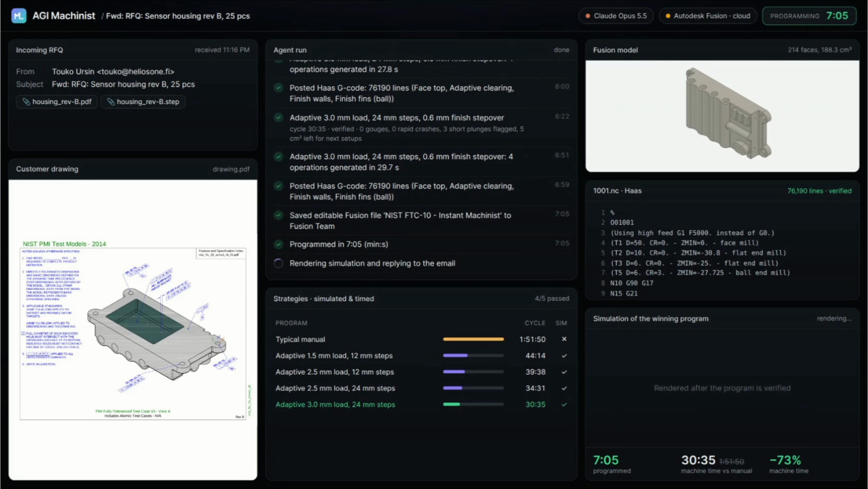Click the '-73%' machine time figure
Screen dimensions: 868x489
pos(785,460)
